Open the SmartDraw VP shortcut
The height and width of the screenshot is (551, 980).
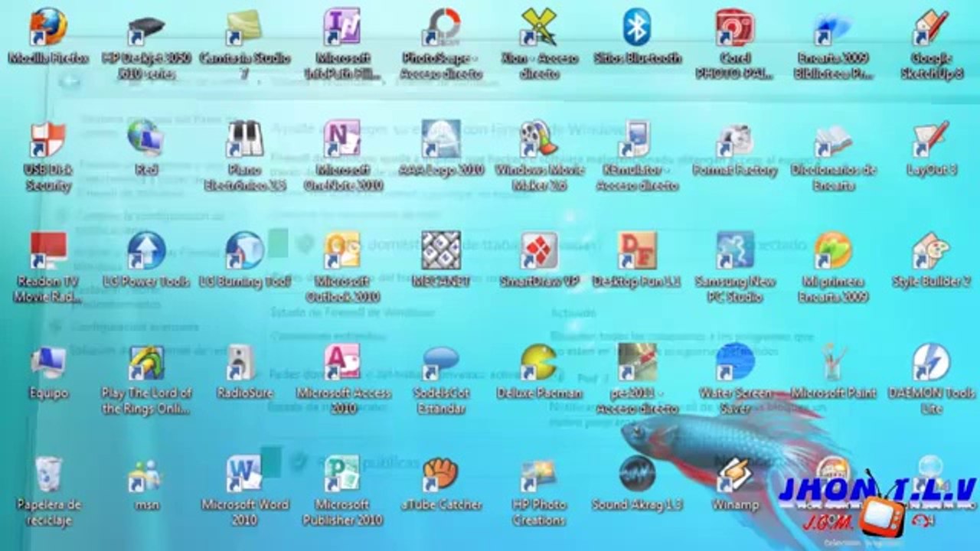[x=539, y=250]
